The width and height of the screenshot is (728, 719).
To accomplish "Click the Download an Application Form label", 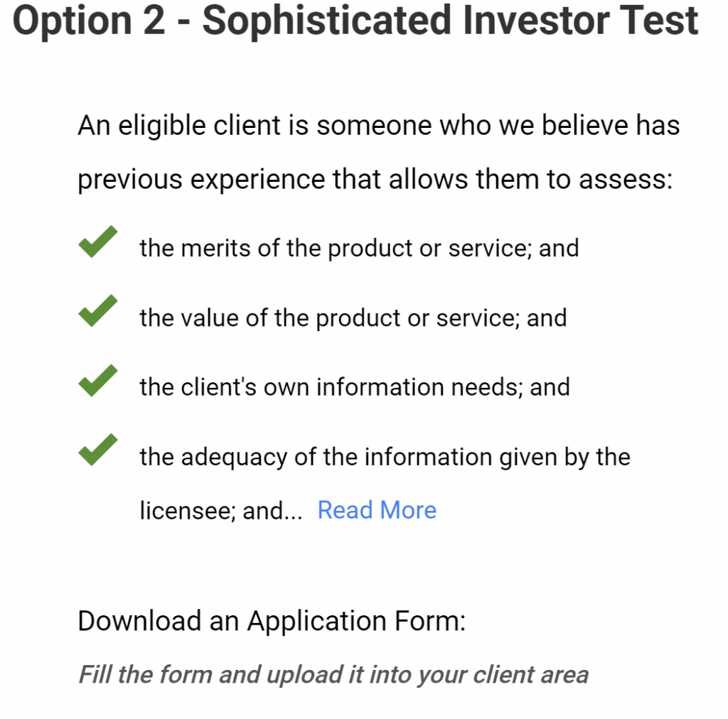I will coord(272,621).
